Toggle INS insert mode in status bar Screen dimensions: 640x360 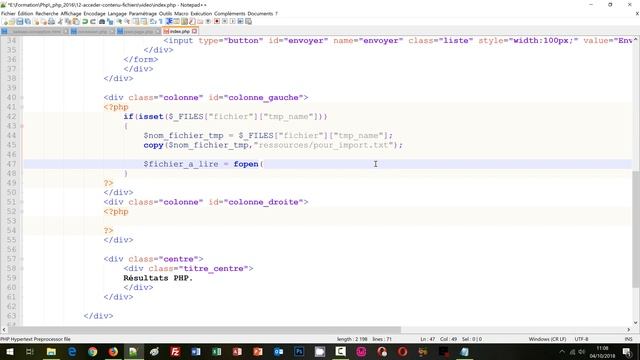coord(628,339)
